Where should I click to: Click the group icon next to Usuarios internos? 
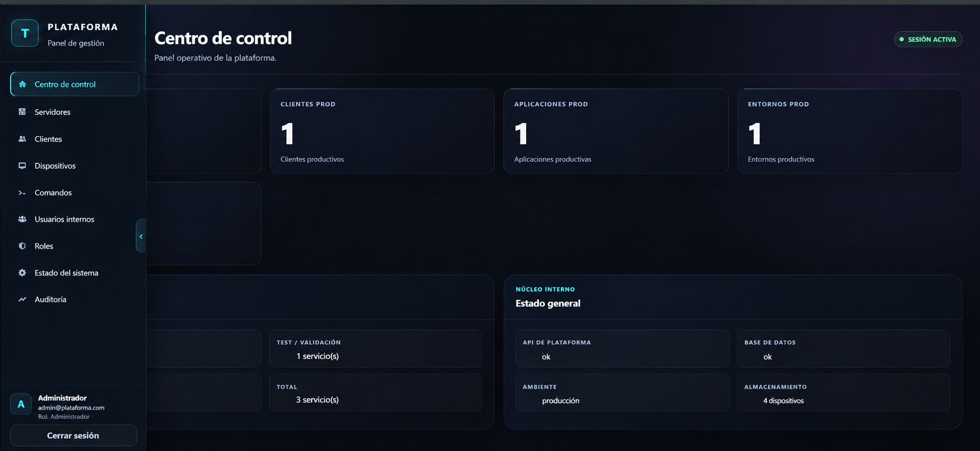pyautogui.click(x=22, y=219)
